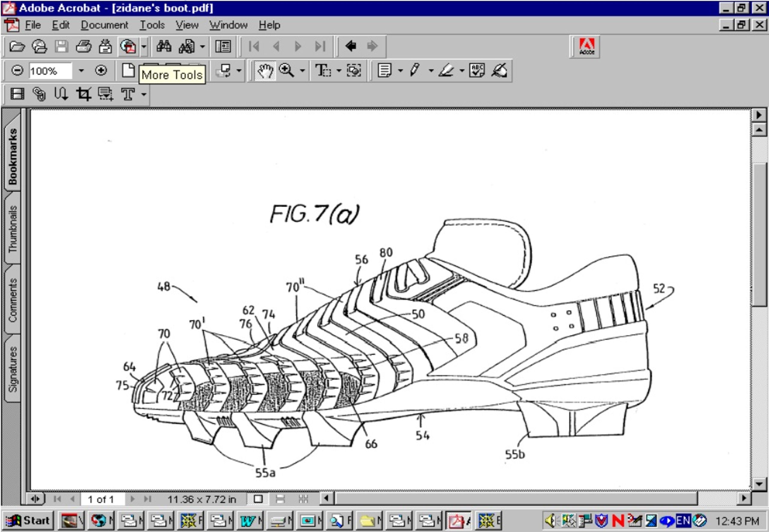
Task: Switch to the Thumbnails side tab
Action: [x=12, y=229]
